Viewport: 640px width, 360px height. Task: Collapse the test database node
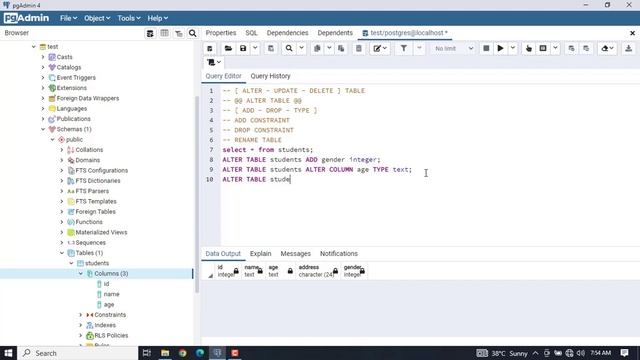tap(34, 47)
